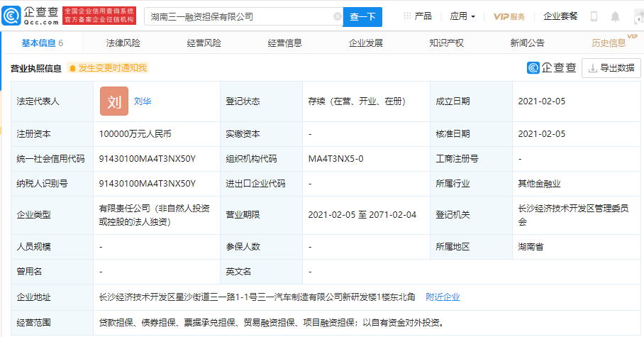
Task: Switch to the 新闻公告 tab
Action: coord(528,43)
